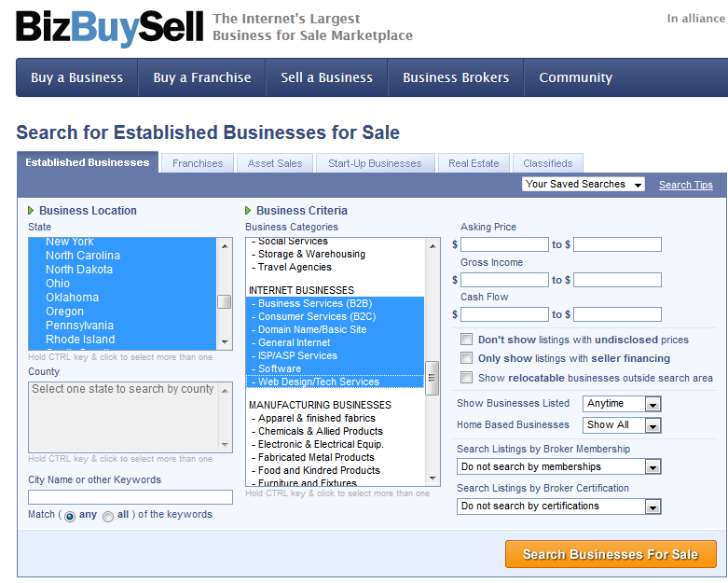This screenshot has height=583, width=728.
Task: Check Show relocatable businesses outside search area
Action: [x=466, y=377]
